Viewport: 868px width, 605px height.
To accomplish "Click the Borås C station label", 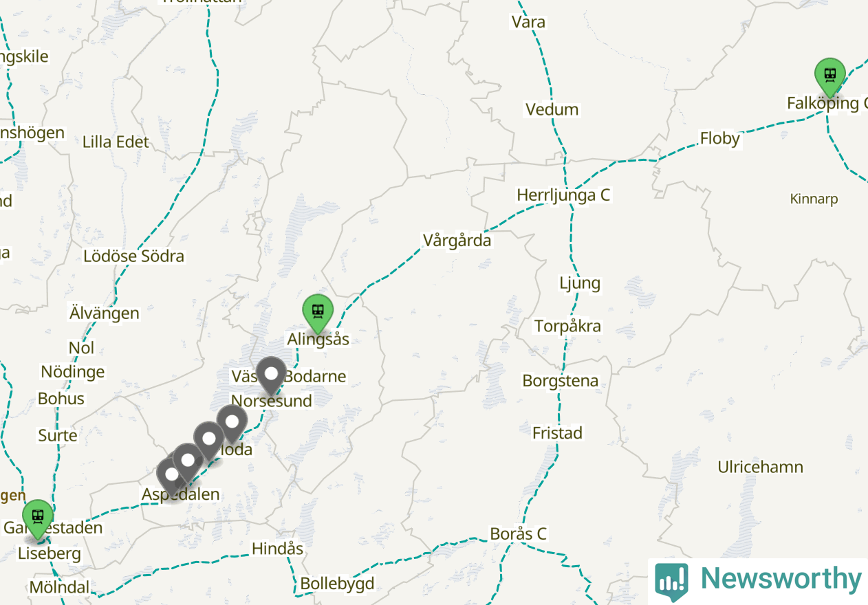I will (x=518, y=533).
